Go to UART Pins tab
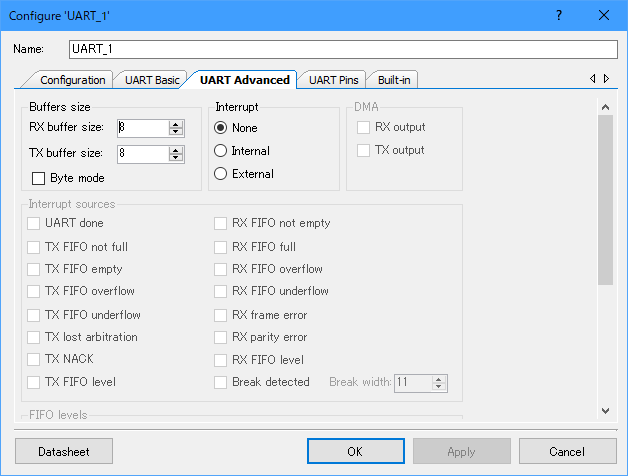628x476 pixels. click(x=334, y=80)
